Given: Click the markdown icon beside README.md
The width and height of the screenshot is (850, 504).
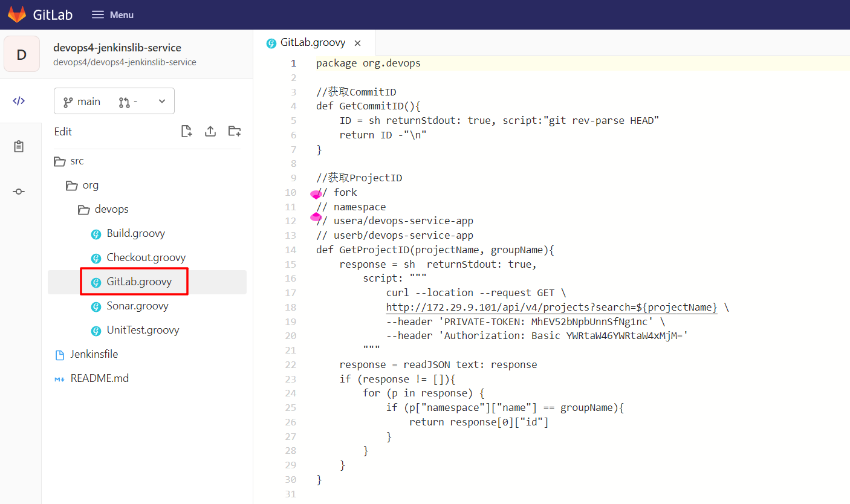Looking at the screenshot, I should pos(59,380).
